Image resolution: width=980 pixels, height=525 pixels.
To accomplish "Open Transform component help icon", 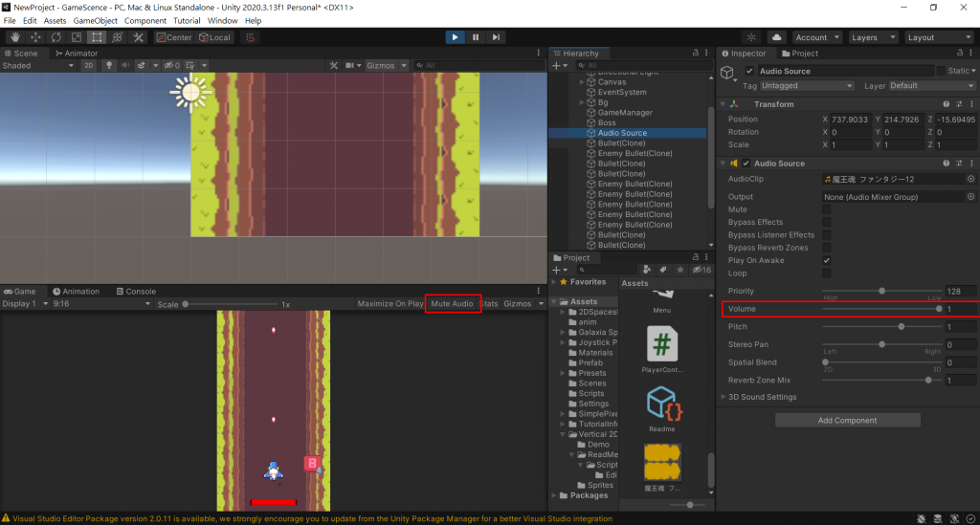I will (x=947, y=104).
